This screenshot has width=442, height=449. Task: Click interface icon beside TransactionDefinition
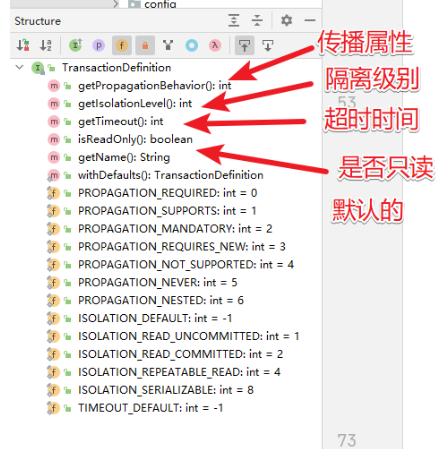point(37,68)
